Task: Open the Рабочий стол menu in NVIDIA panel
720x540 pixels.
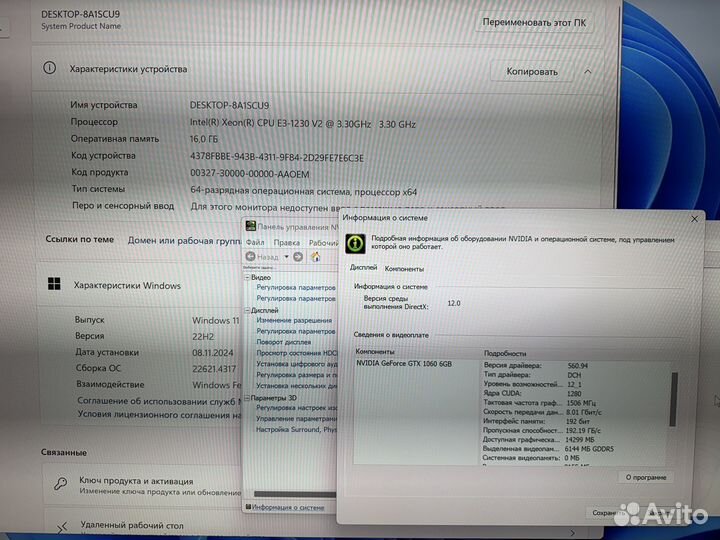Action: coord(323,242)
